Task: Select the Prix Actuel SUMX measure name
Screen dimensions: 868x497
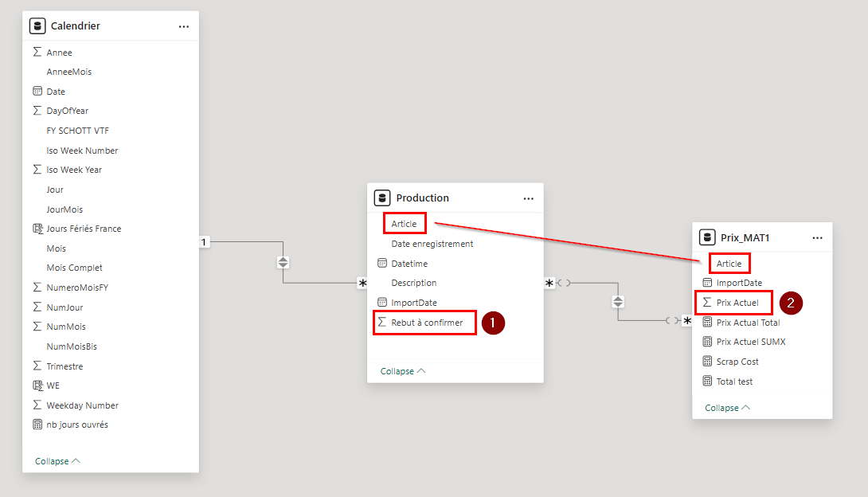Action: click(751, 342)
